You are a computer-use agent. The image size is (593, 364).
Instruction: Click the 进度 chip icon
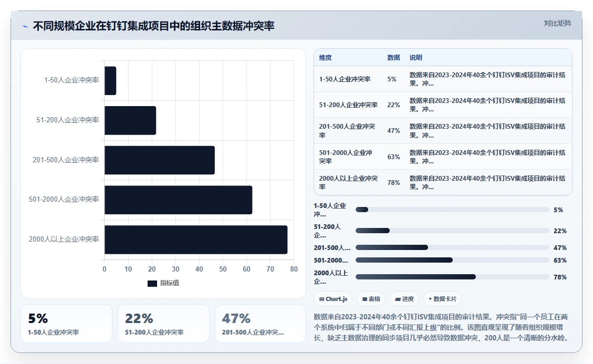tap(398, 299)
